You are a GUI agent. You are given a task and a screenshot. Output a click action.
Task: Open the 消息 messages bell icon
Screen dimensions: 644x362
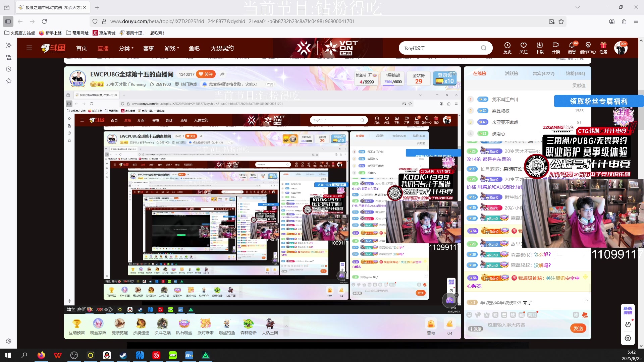coord(572,48)
